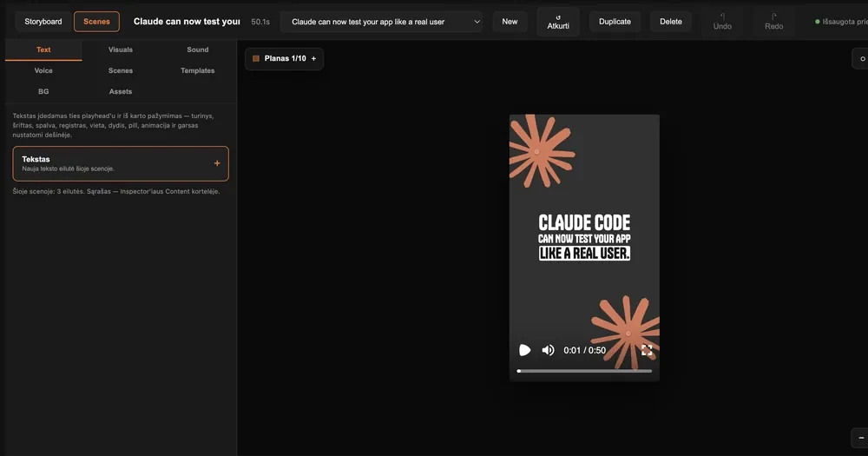
Task: Click the orange square icon in Planas chip
Action: click(x=256, y=58)
